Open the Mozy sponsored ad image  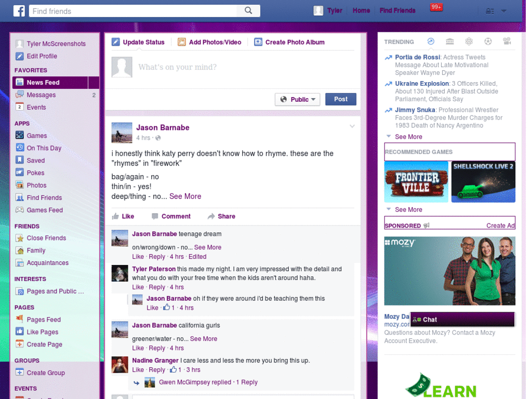point(449,271)
